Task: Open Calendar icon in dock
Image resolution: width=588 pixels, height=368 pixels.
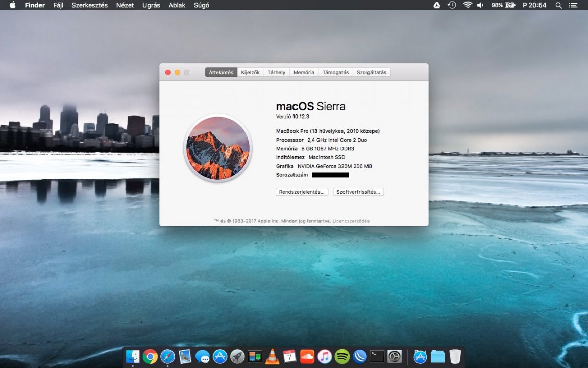Action: (289, 356)
